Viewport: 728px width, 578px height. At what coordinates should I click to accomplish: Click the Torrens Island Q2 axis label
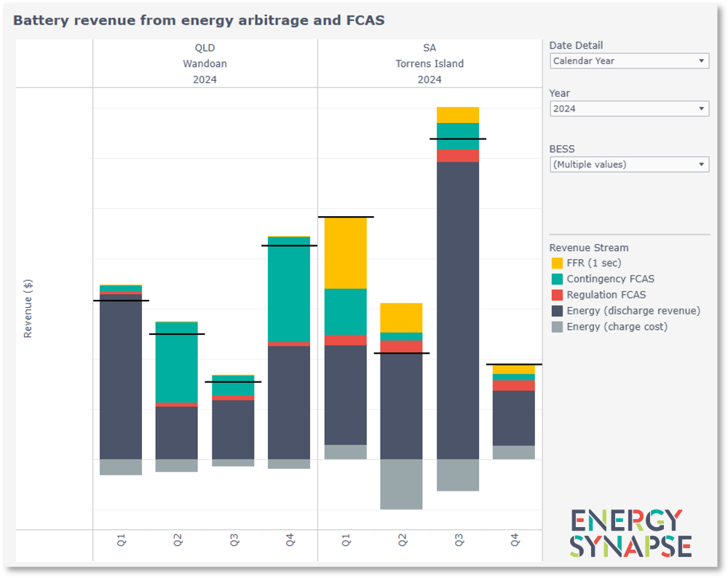pos(402,540)
